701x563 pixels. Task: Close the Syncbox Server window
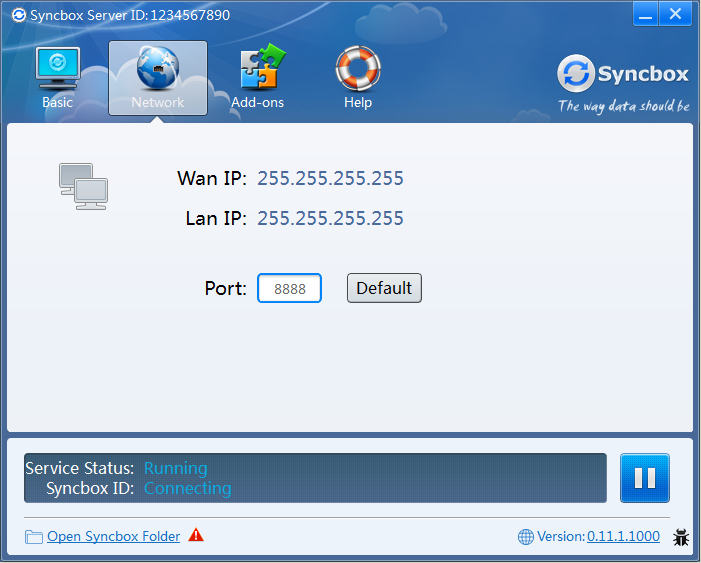(675, 14)
